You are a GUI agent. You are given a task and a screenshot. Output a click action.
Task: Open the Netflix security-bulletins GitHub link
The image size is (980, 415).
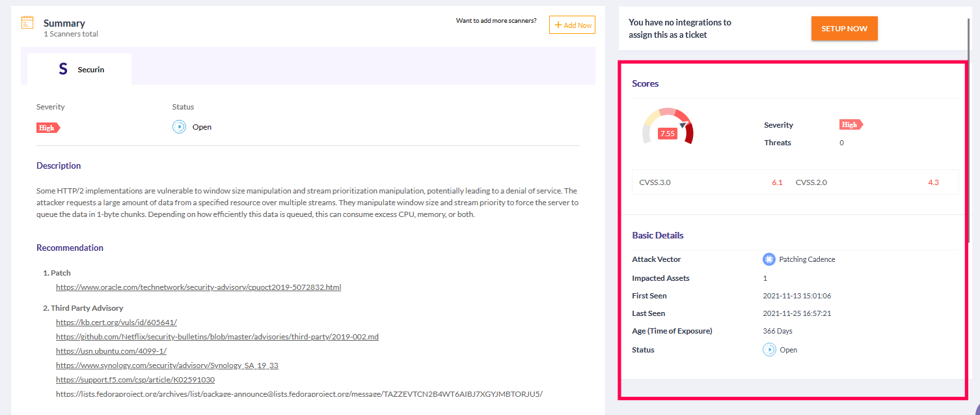[217, 337]
